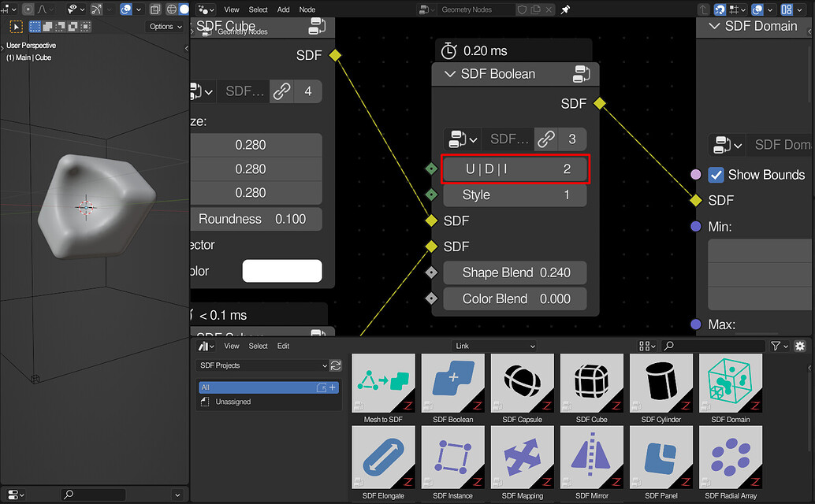The width and height of the screenshot is (815, 504).
Task: Open SDF Boolean node group browse dropdown
Action: click(463, 139)
